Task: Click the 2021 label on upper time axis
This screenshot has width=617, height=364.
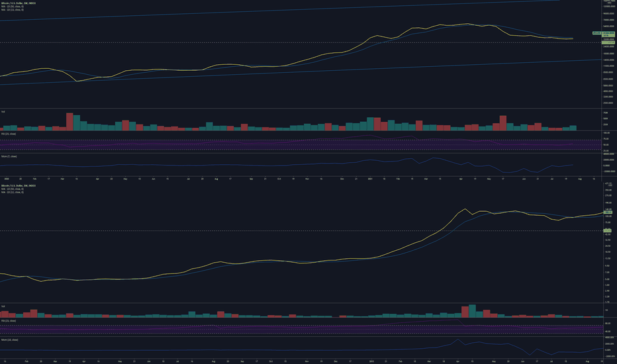Action: click(370, 179)
